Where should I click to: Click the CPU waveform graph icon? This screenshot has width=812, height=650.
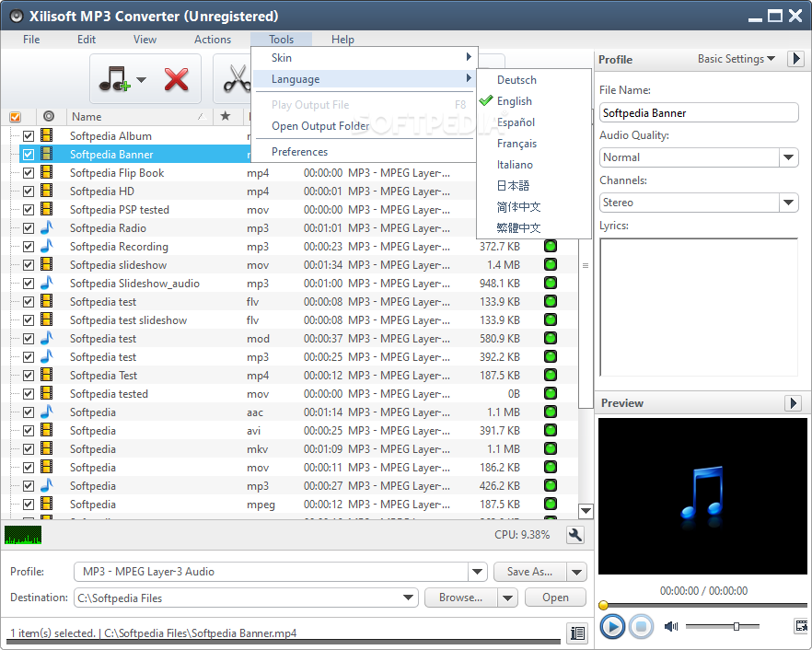(23, 535)
